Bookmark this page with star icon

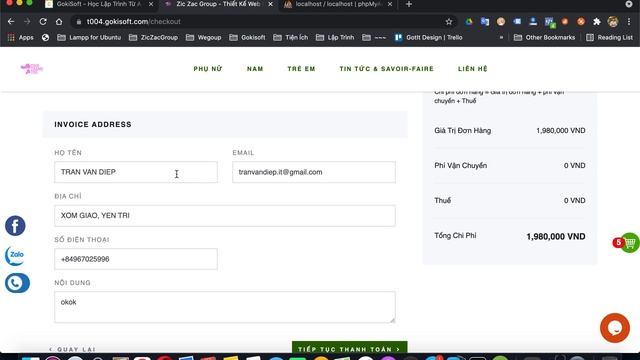(x=449, y=22)
